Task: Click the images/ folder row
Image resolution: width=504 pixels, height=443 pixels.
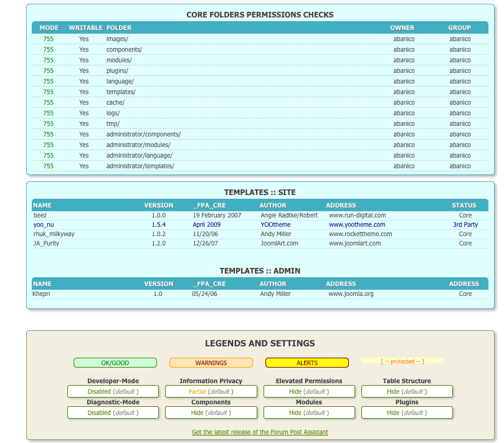Action: click(x=260, y=39)
